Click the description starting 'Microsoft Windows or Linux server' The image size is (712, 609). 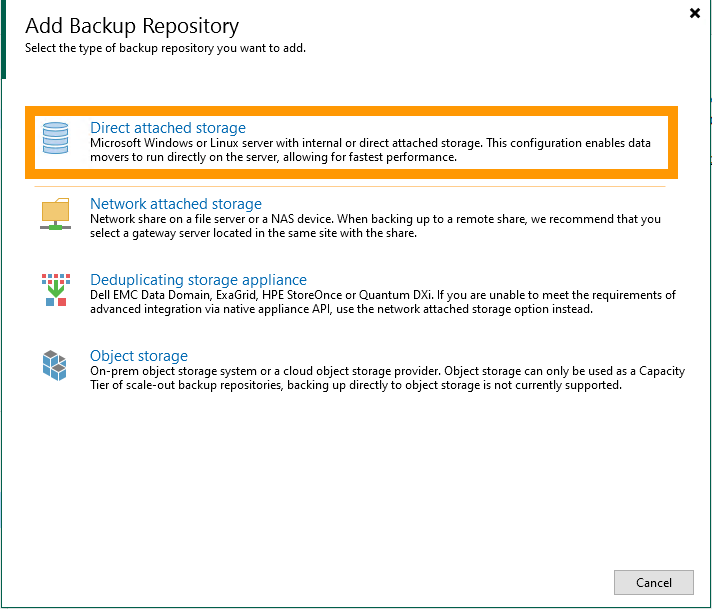tap(370, 150)
